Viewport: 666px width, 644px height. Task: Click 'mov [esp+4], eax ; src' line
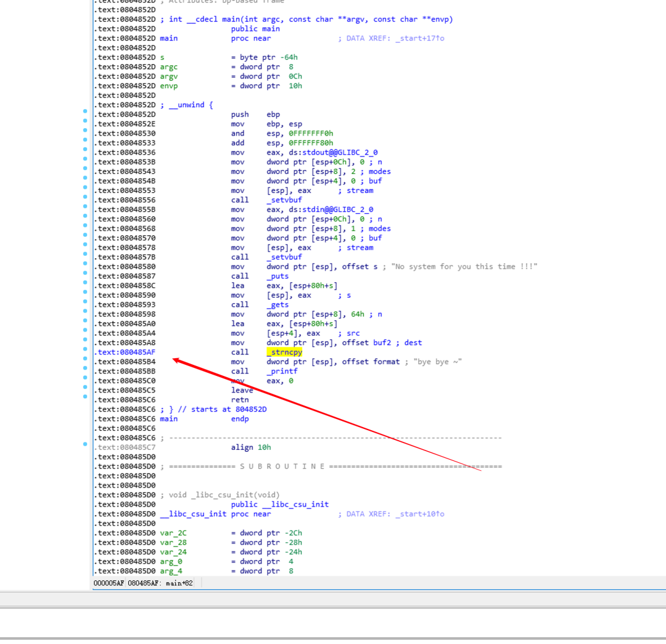[x=295, y=333]
